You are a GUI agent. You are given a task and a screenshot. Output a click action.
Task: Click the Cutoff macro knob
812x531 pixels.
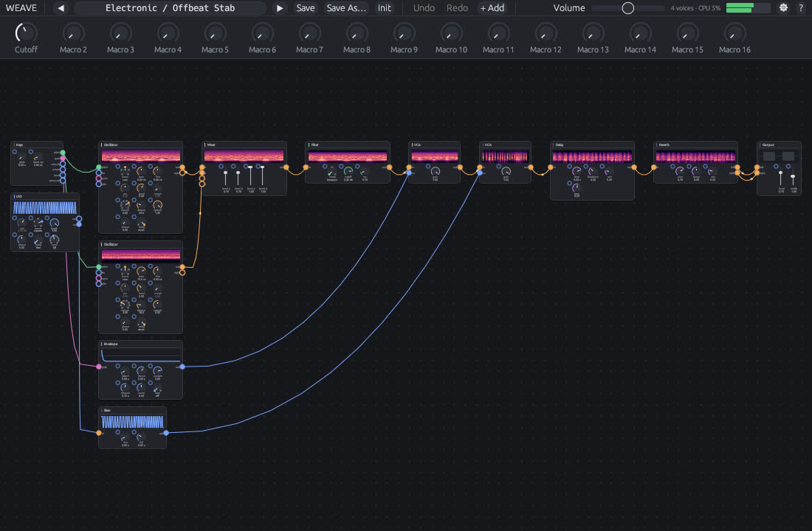(x=25, y=33)
